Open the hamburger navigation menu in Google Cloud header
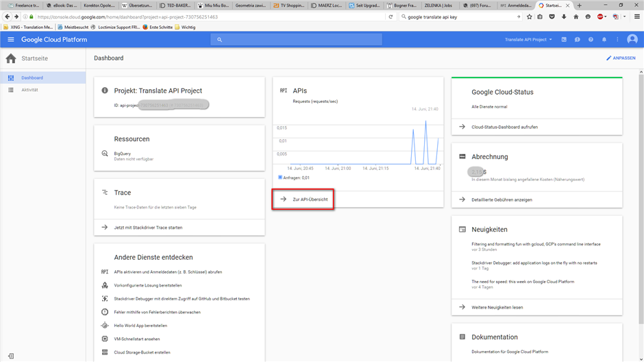 [x=11, y=40]
